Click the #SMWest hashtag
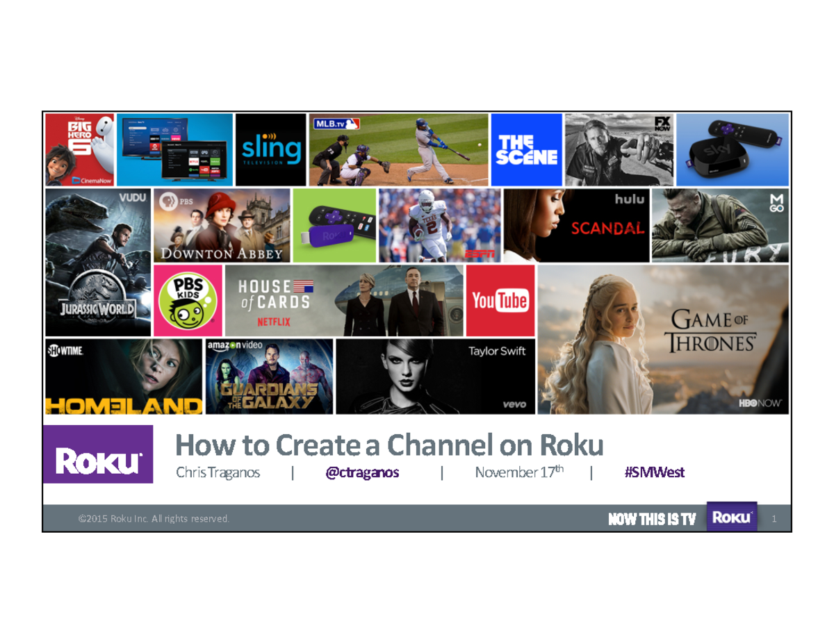 click(653, 472)
